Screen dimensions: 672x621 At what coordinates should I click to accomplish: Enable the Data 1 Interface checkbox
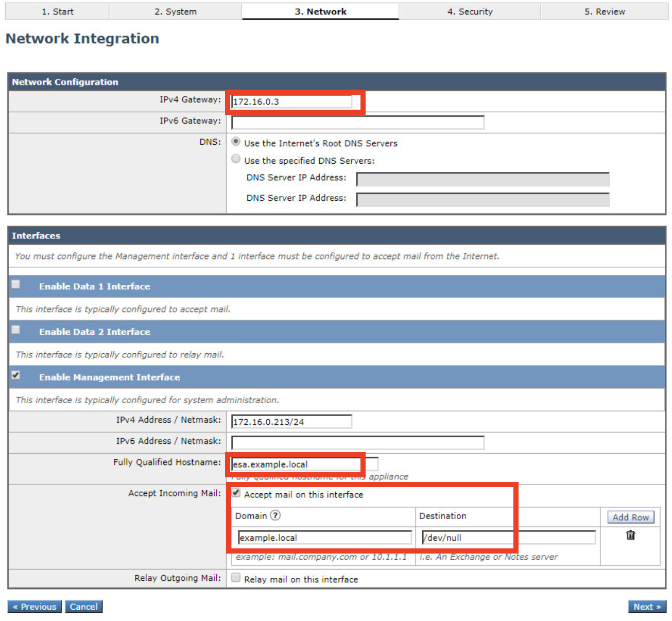pyautogui.click(x=16, y=284)
